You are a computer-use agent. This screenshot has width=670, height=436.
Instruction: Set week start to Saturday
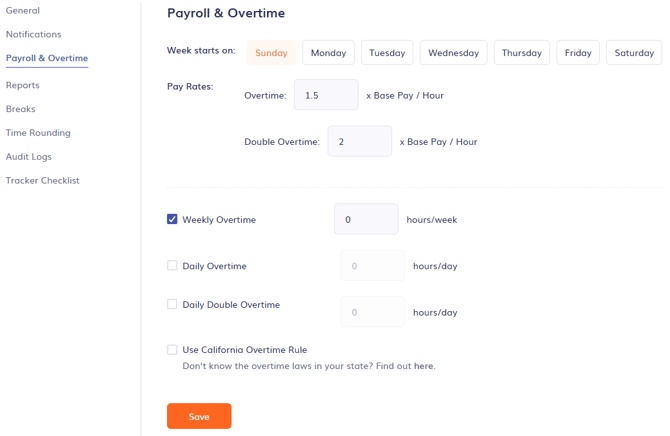point(634,53)
